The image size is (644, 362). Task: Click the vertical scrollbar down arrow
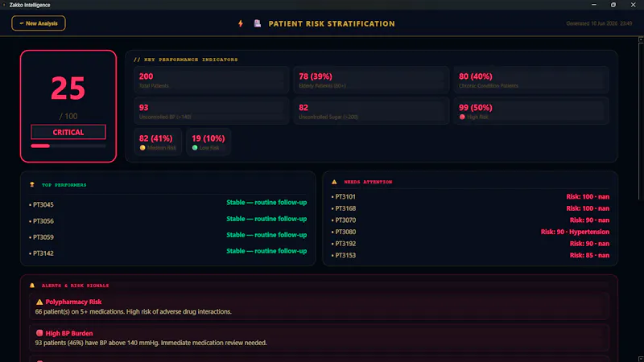coord(641,359)
